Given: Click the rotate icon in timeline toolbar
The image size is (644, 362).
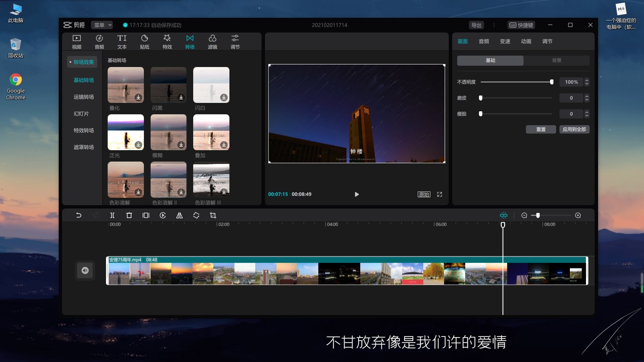Looking at the screenshot, I should (x=196, y=215).
